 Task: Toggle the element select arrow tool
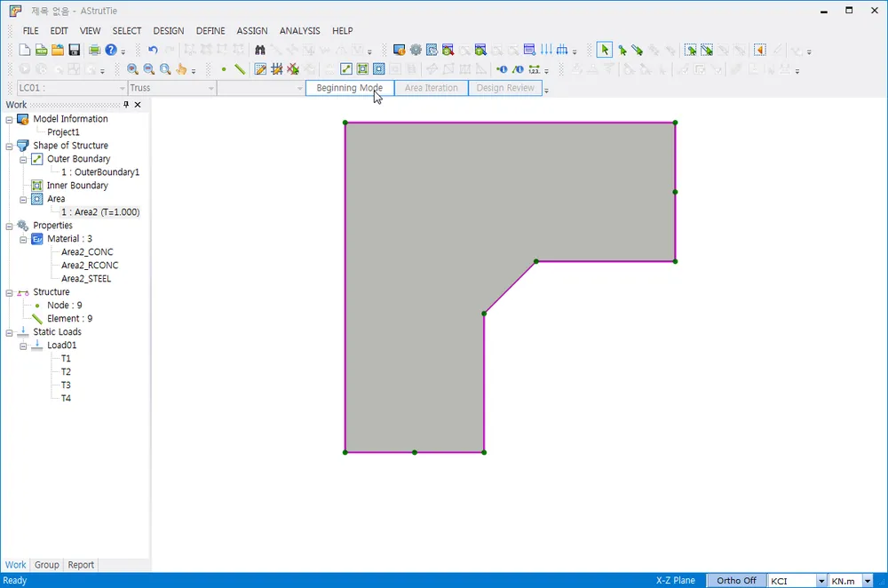coord(638,51)
